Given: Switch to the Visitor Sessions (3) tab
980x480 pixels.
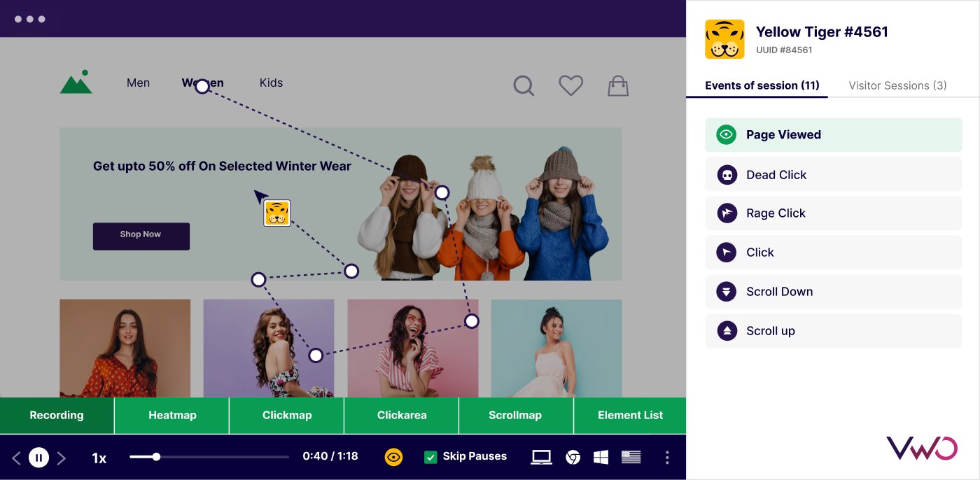Looking at the screenshot, I should [x=897, y=85].
